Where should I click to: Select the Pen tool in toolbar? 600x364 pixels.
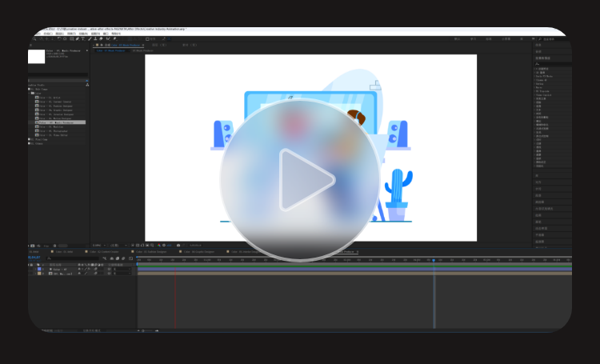[78, 39]
